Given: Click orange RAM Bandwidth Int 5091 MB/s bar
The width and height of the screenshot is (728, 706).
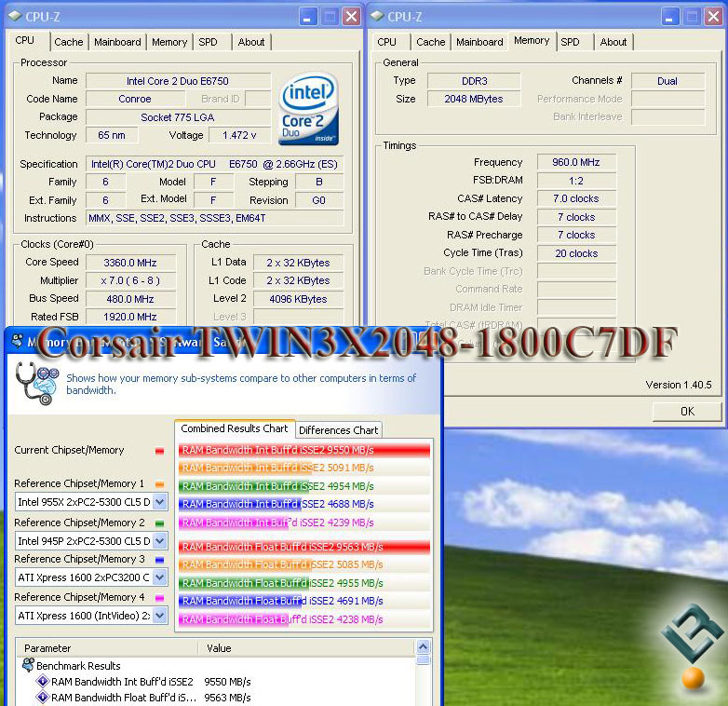Looking at the screenshot, I should pos(304,468).
